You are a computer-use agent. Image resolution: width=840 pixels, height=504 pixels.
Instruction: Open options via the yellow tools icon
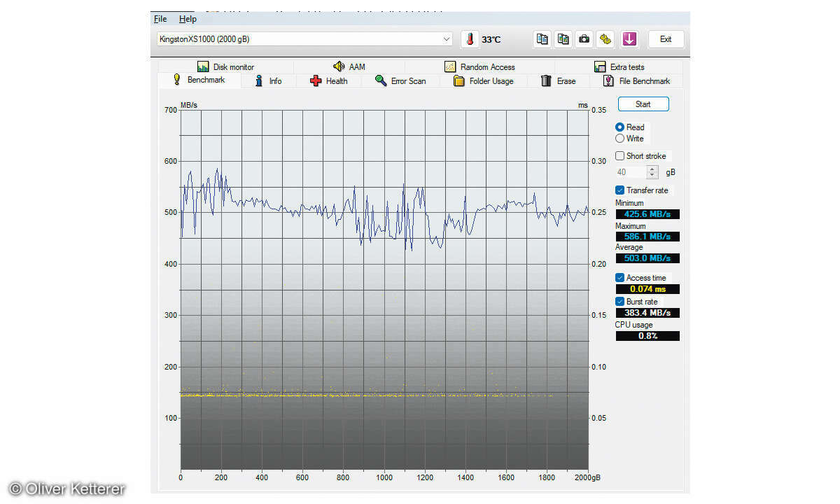605,39
